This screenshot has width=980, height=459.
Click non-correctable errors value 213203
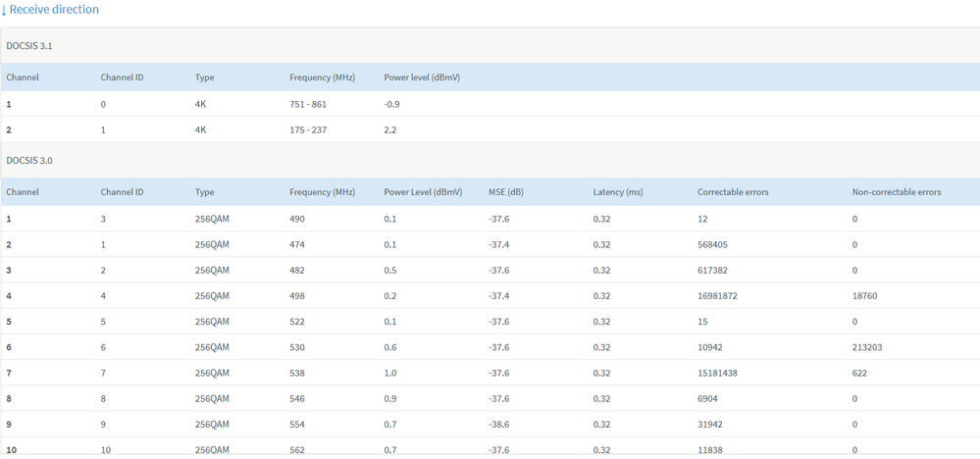867,347
